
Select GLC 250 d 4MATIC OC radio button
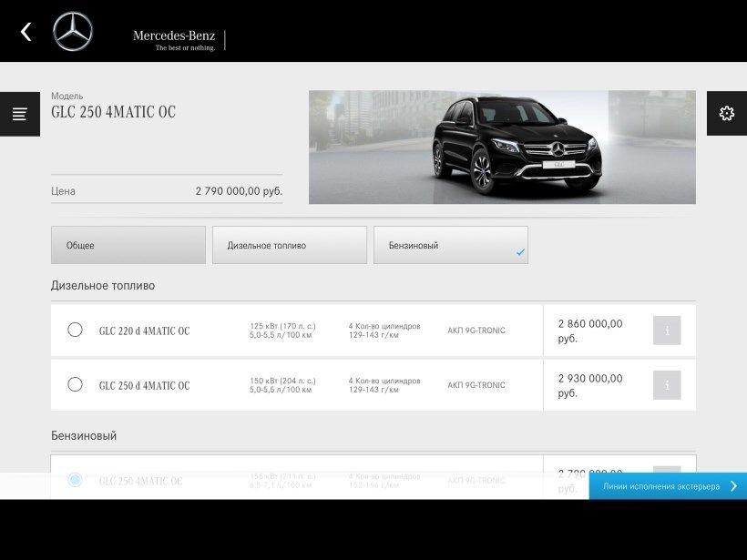76,384
